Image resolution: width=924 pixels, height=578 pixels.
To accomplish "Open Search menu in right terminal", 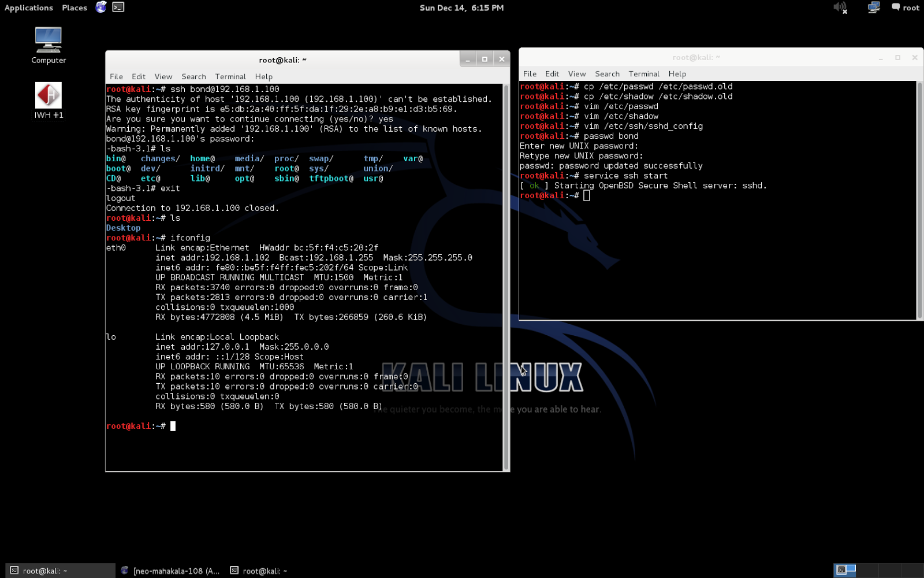I will point(607,74).
